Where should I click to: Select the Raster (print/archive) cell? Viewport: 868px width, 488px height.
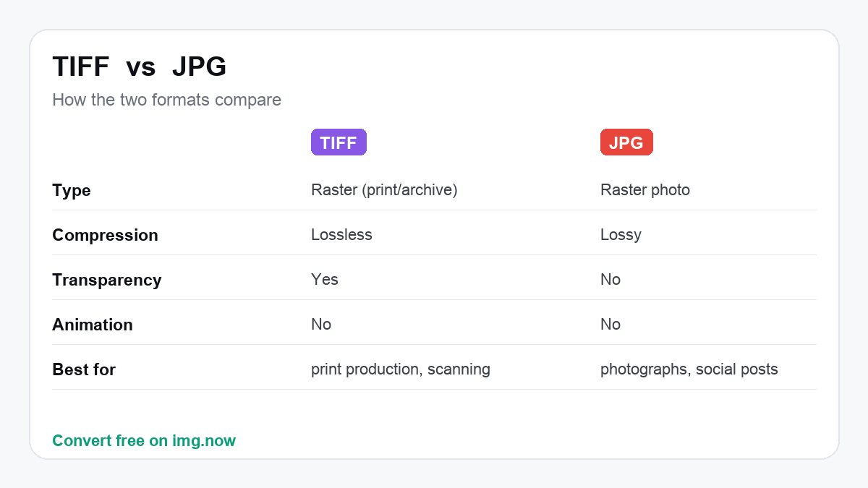click(384, 190)
